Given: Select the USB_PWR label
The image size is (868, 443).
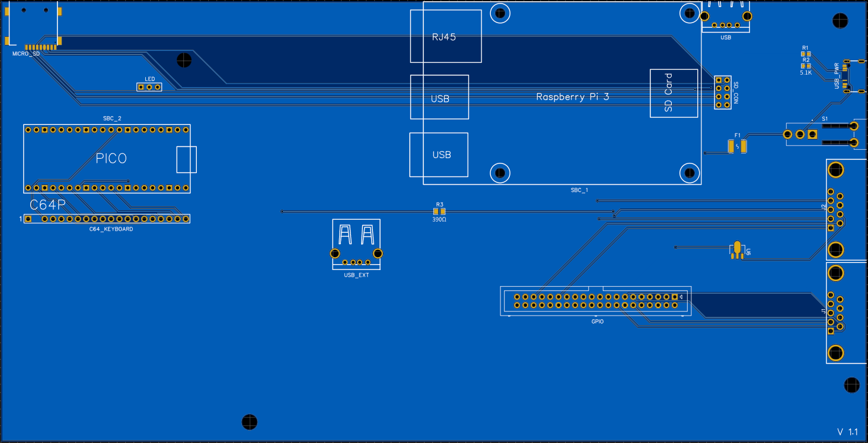Looking at the screenshot, I should (x=837, y=76).
